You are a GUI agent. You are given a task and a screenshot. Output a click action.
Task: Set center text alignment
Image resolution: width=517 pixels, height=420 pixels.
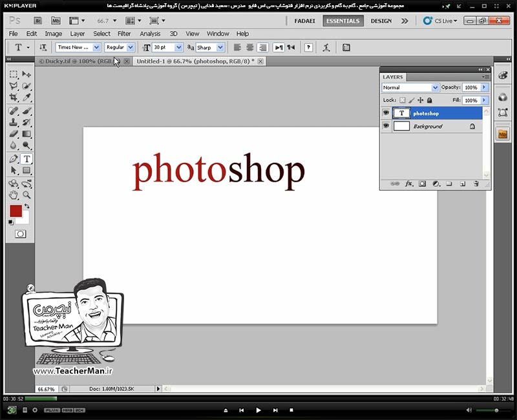(x=250, y=47)
